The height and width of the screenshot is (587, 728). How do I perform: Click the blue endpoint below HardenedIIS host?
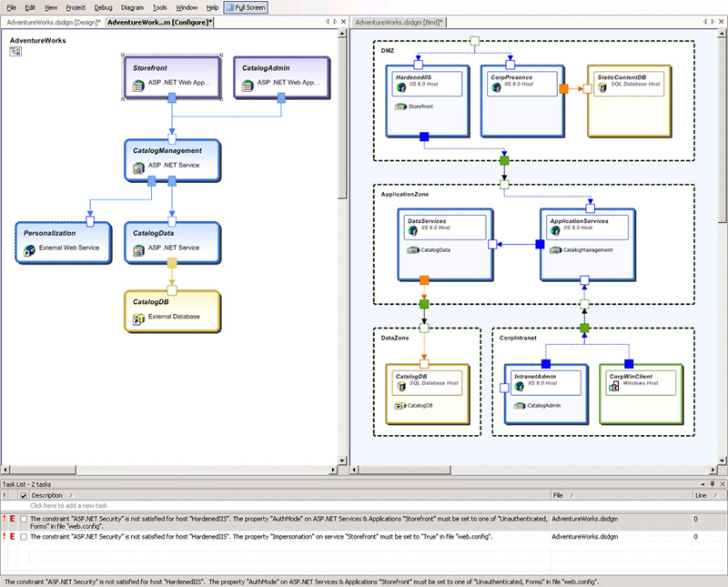(424, 137)
